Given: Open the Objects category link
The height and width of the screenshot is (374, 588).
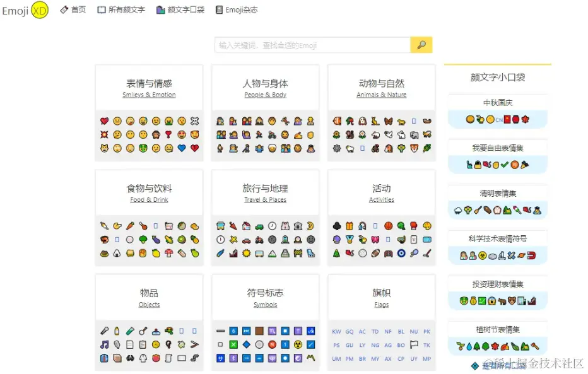Looking at the screenshot, I should [x=149, y=304].
